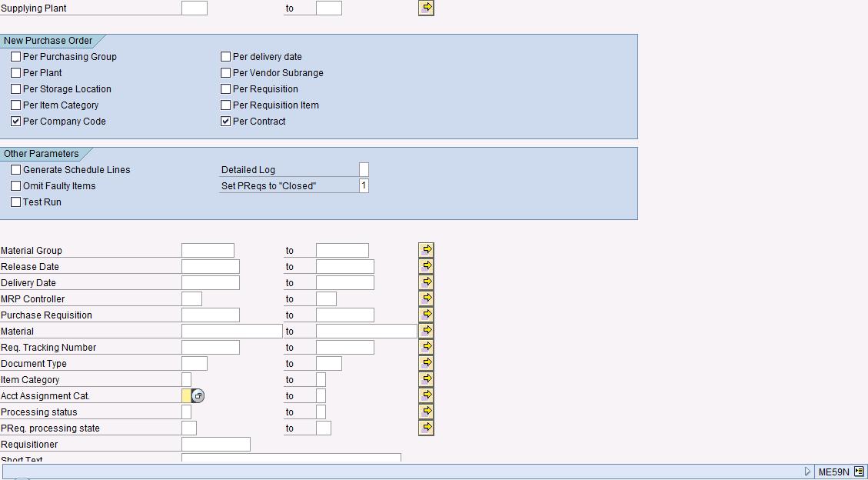The width and height of the screenshot is (868, 480).
Task: Open multiple selection for Processing status
Action: 425,411
